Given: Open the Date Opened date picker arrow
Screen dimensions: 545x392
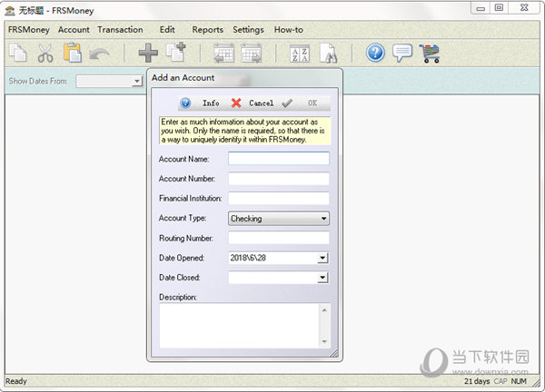Looking at the screenshot, I should (322, 258).
